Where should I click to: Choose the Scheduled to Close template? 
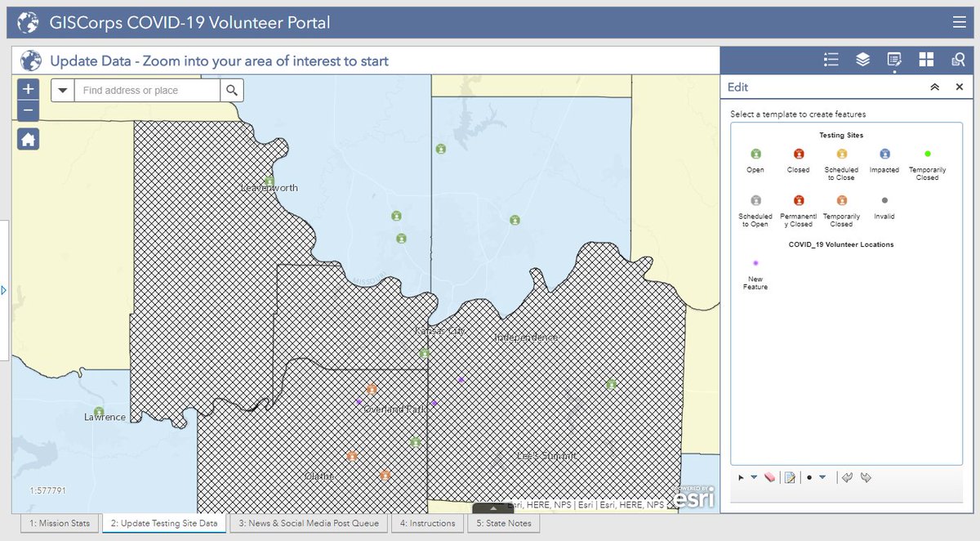pyautogui.click(x=841, y=163)
